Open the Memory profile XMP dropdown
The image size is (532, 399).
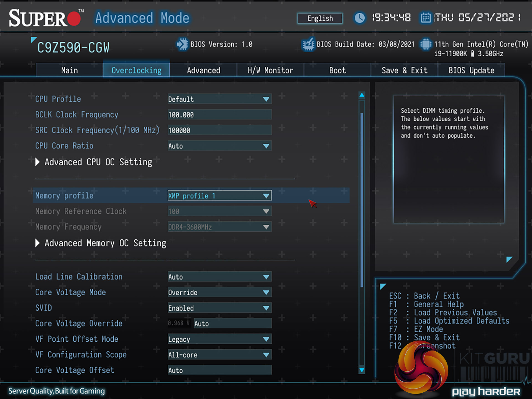point(219,196)
